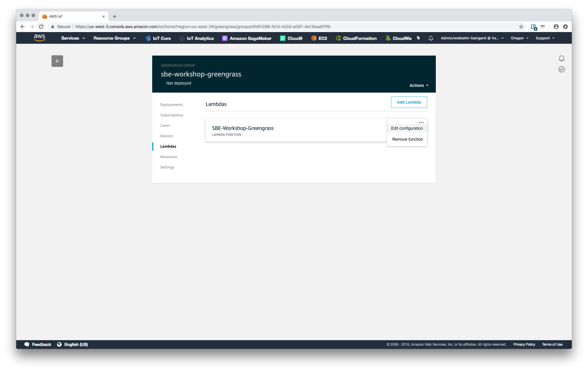Click the AWS extension icon

pyautogui.click(x=543, y=27)
